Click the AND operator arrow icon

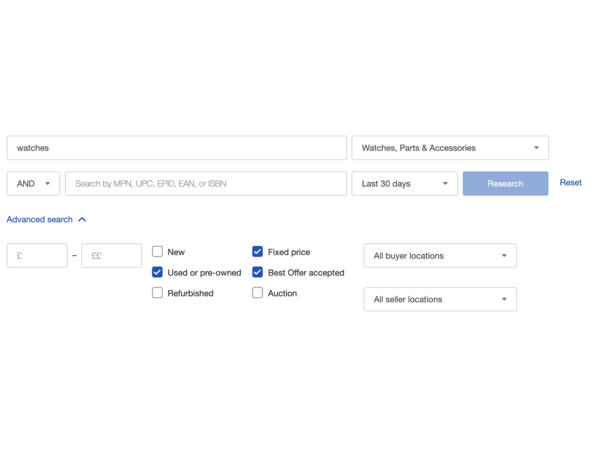(47, 184)
